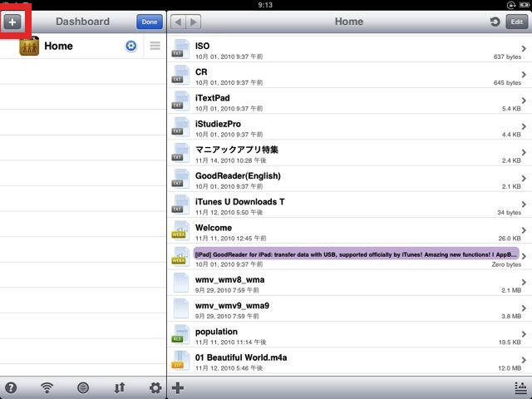
Task: Add new item with bottom plus icon
Action: [x=178, y=387]
